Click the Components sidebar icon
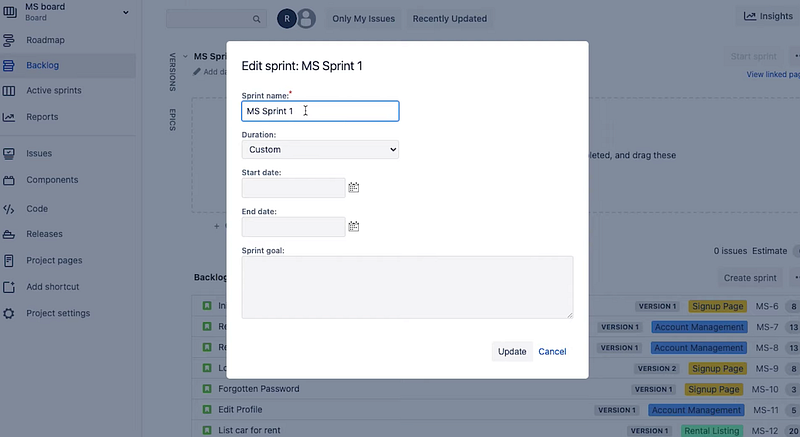Screen dimensions: 800x437 (x=9, y=180)
